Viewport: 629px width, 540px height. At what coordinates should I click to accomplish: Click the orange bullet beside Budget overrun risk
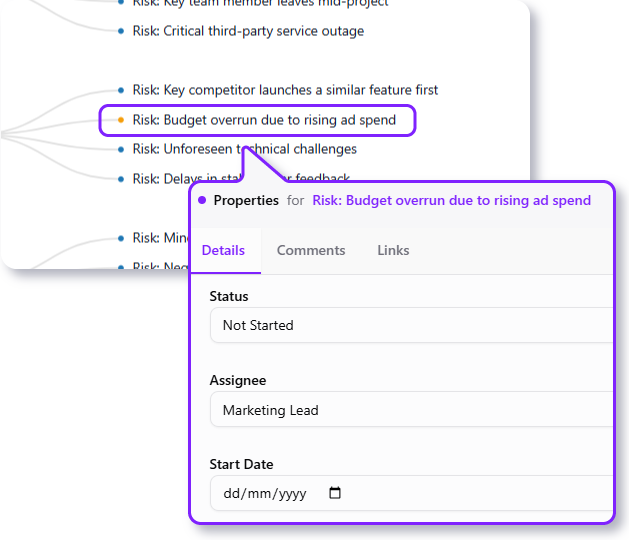tap(121, 120)
